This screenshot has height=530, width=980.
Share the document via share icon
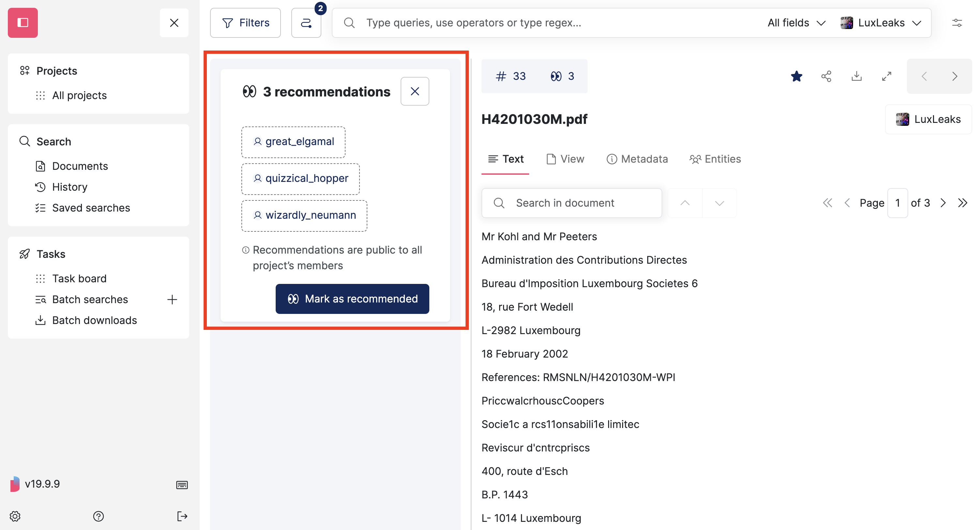pos(826,76)
